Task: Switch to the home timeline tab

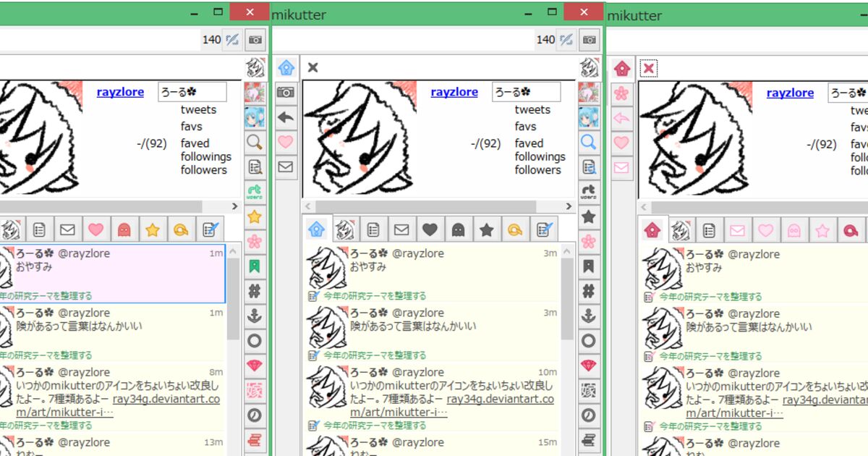Action: (x=315, y=229)
